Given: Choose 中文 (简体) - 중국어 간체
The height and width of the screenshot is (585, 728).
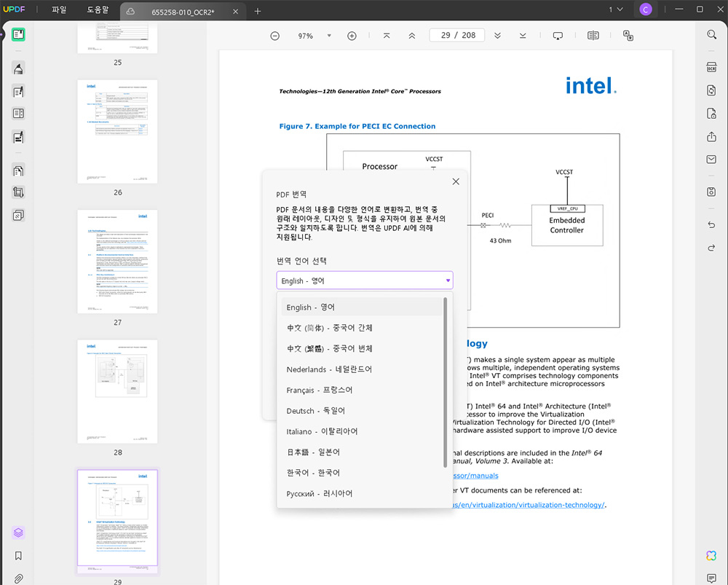Looking at the screenshot, I should point(362,328).
